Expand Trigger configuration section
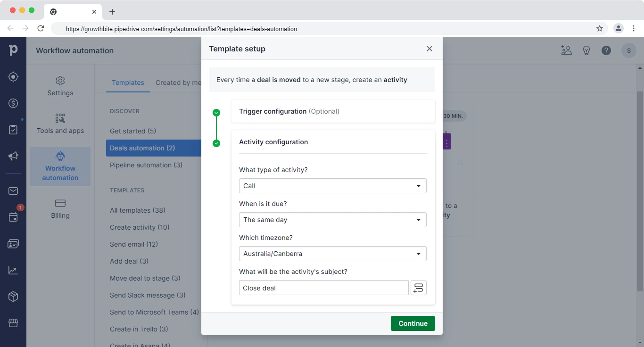Screen dimensions: 644x347 point(333,111)
